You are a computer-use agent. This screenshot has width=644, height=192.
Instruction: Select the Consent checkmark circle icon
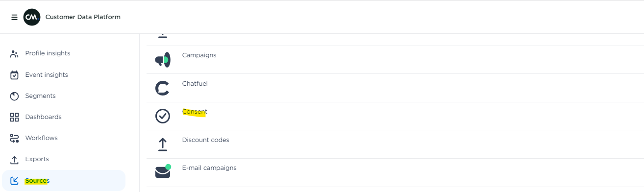click(x=162, y=116)
